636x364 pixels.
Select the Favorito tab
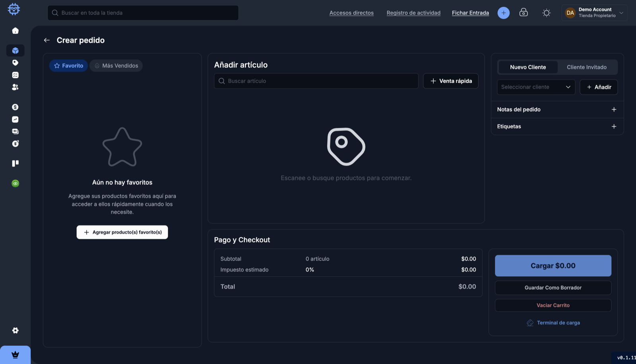pyautogui.click(x=68, y=66)
